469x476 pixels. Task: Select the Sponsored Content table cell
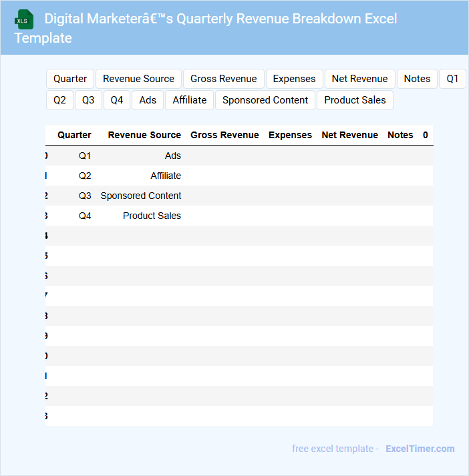[141, 196]
